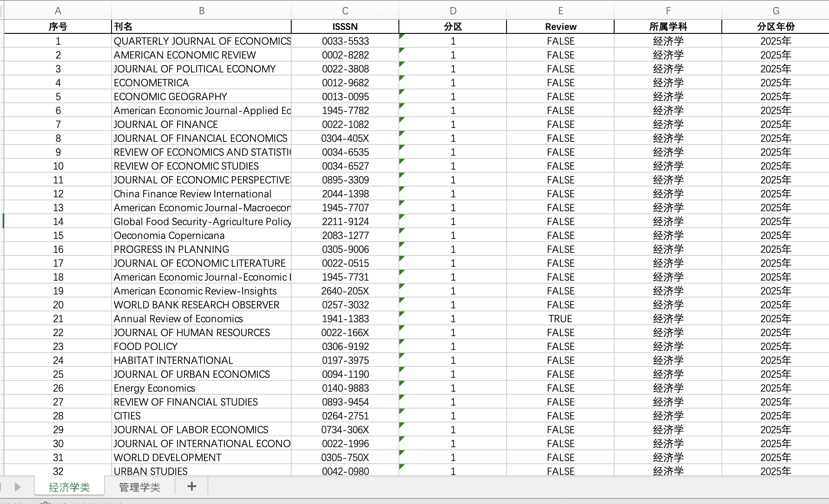Select the HABITAT INTERNATIONAL cell
This screenshot has height=504, width=829.
pos(201,360)
